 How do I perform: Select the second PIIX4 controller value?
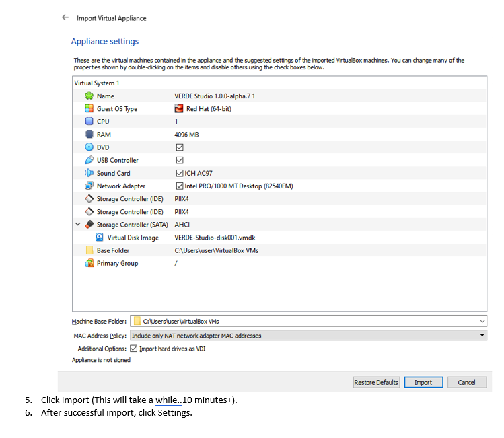click(182, 211)
